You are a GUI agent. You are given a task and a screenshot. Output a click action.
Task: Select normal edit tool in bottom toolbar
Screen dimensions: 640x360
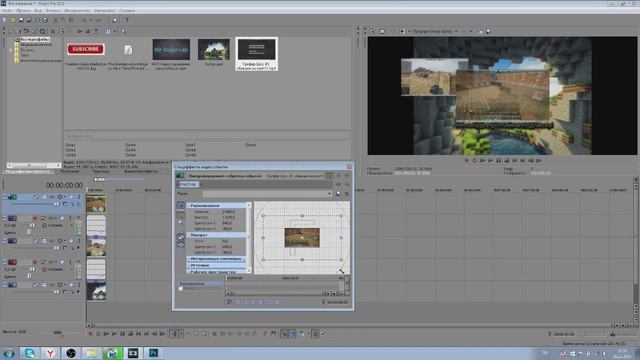pos(174,334)
